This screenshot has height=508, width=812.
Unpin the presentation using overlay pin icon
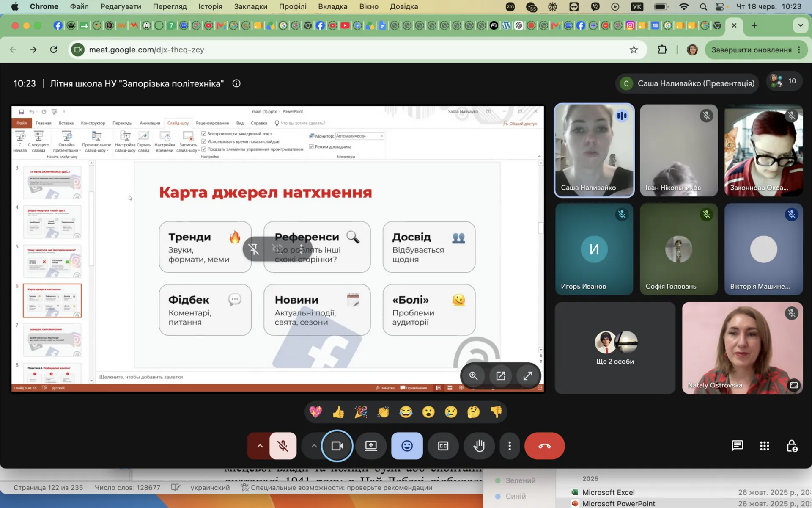(x=254, y=249)
